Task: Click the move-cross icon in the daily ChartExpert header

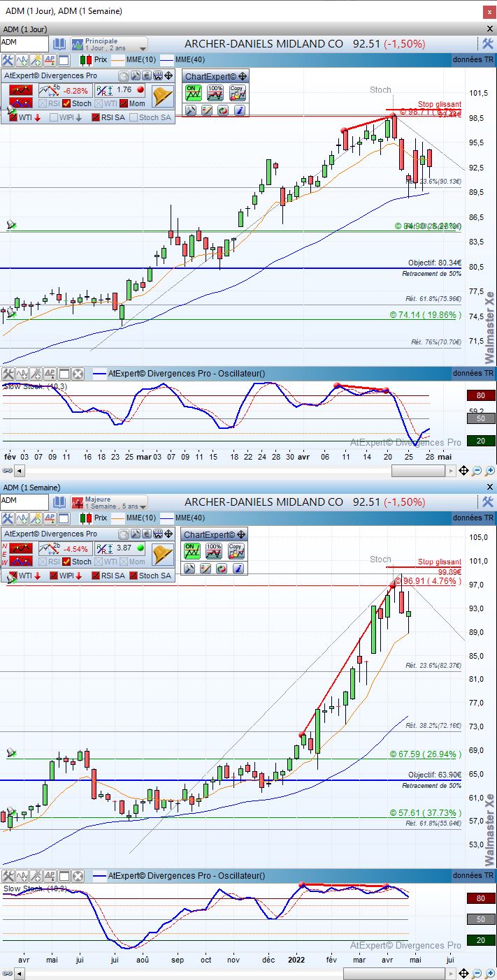Action: [243, 76]
